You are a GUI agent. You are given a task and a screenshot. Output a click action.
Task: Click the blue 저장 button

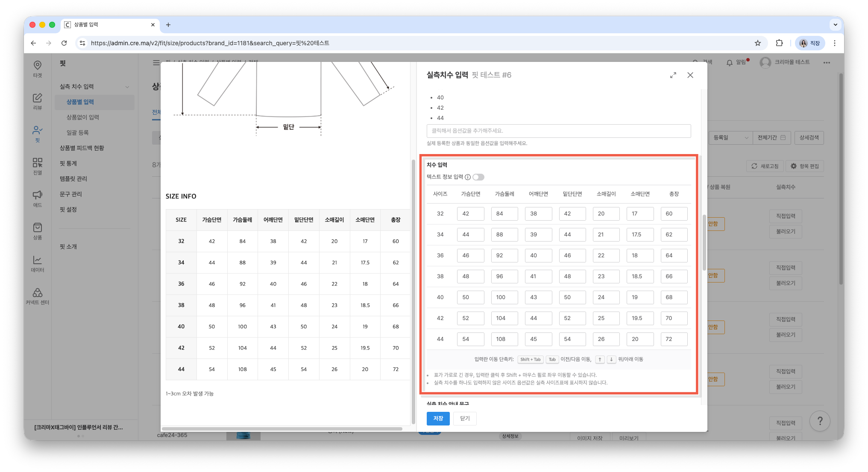coord(438,418)
